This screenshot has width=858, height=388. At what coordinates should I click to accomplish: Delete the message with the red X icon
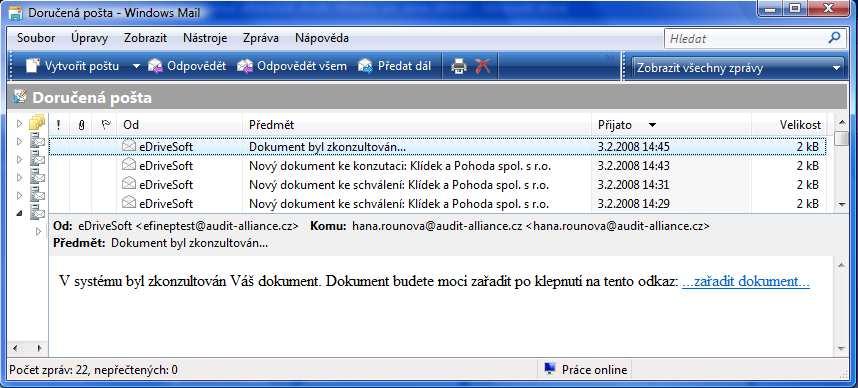coord(483,66)
